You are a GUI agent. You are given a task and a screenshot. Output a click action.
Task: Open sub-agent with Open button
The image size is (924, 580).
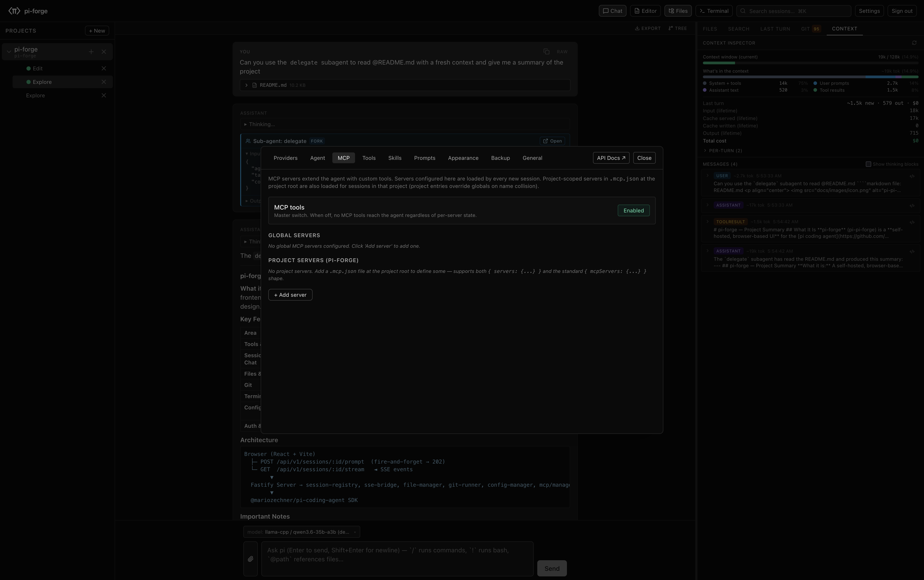[553, 141]
